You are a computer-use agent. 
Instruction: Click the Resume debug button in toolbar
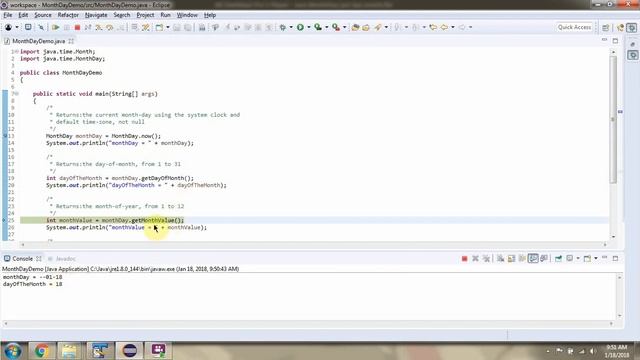56,27
